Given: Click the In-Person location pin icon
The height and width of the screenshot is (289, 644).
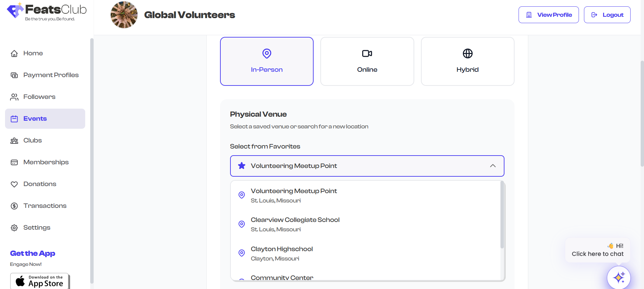Looking at the screenshot, I should [267, 53].
